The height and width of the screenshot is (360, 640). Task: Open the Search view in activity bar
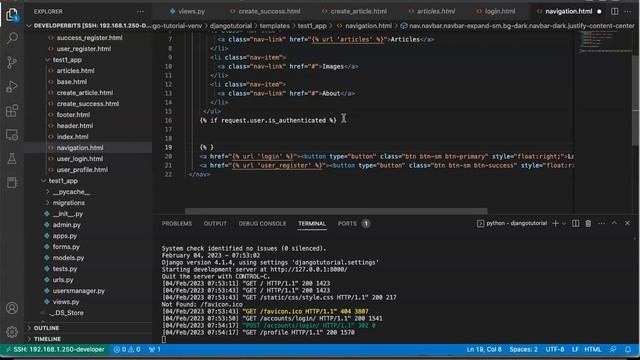pyautogui.click(x=12, y=39)
